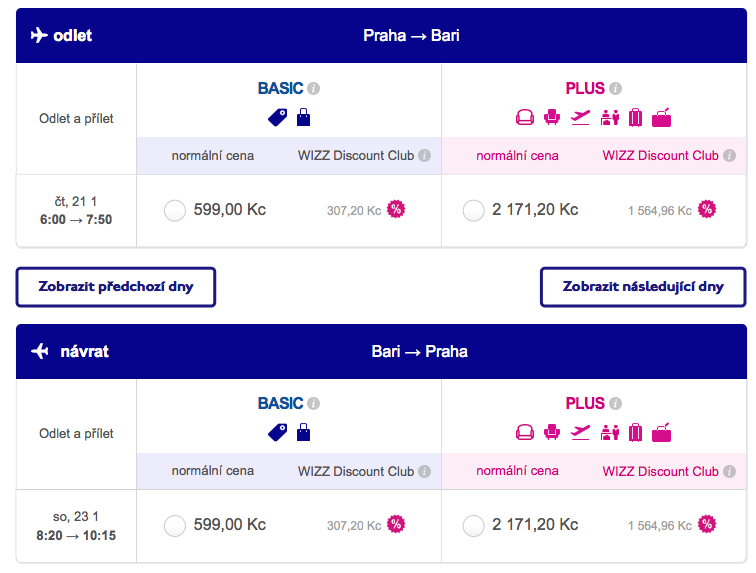Click outbound PLUS WIZZ Discount Club info icon
Viewport: 756px width, 573px height.
(x=729, y=156)
